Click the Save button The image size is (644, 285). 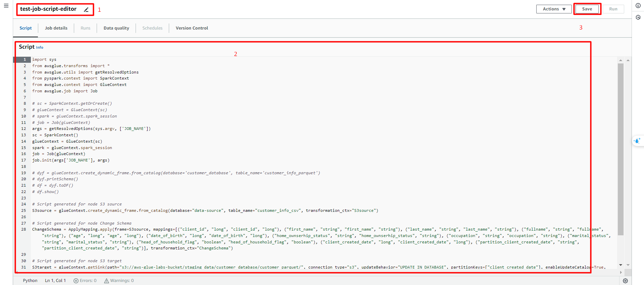[x=587, y=9]
